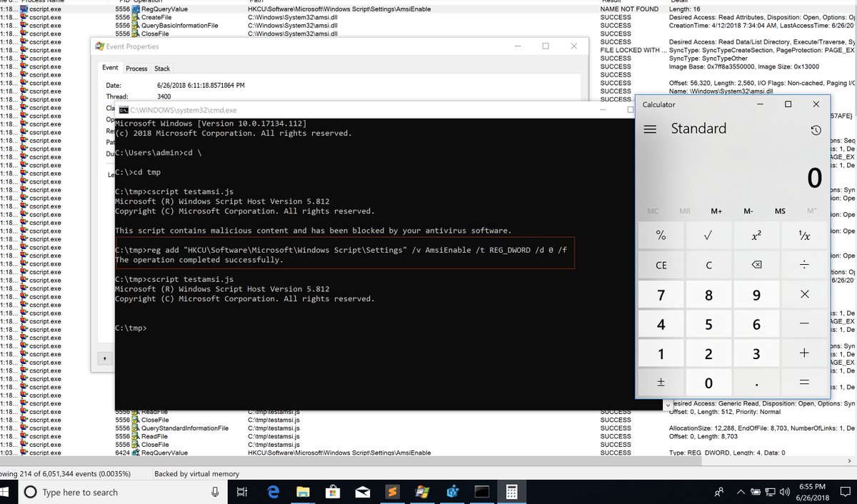The image size is (857, 504).
Task: Click the plus key in Calculator
Action: coord(804,353)
